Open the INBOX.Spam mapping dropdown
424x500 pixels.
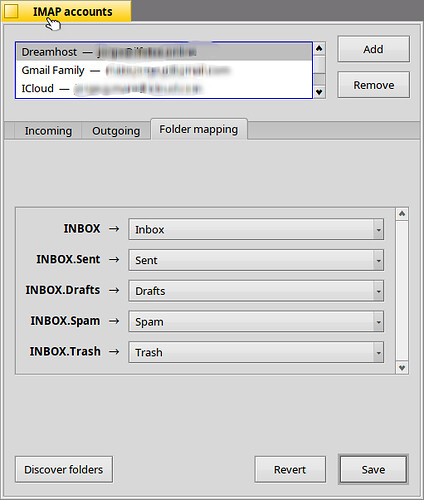256,322
